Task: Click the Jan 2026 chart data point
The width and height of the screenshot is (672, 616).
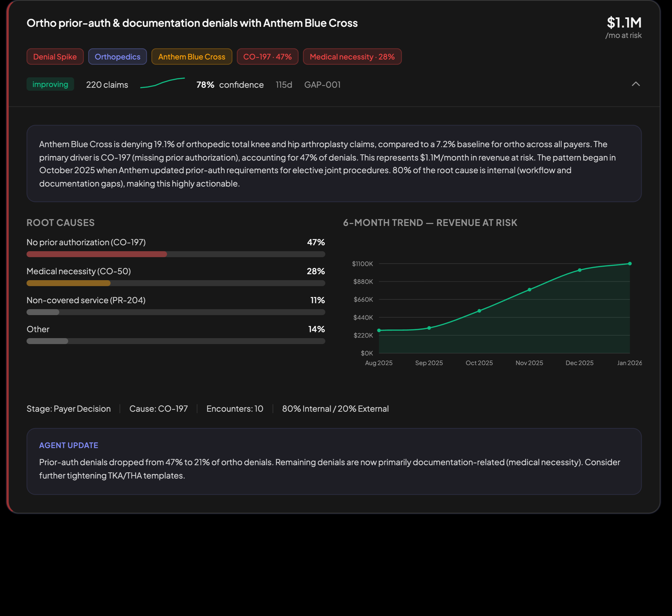Action: point(630,264)
